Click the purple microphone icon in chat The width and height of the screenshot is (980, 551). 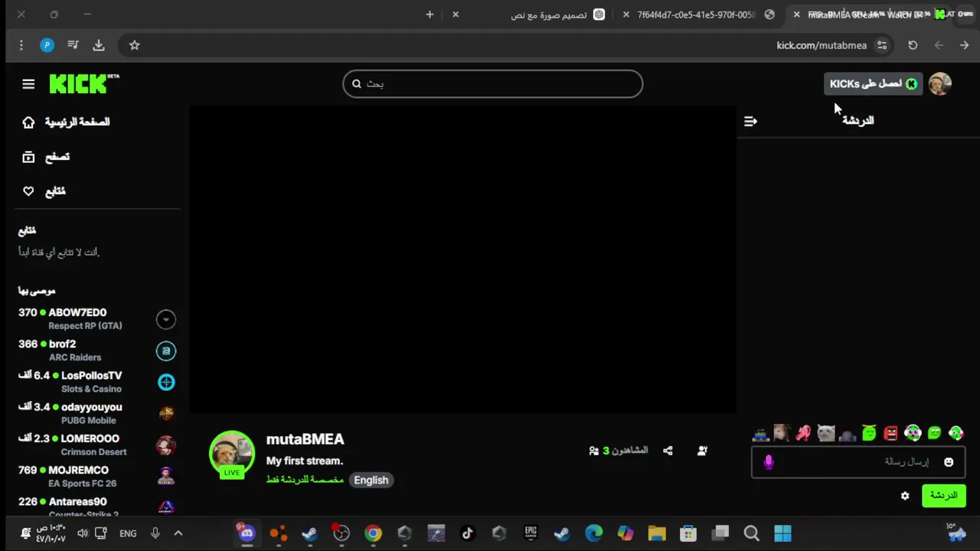pyautogui.click(x=769, y=462)
